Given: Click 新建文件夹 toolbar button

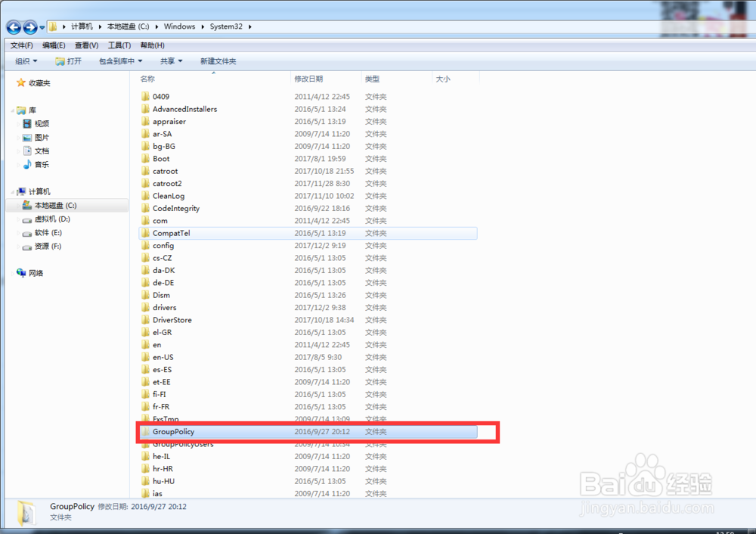Looking at the screenshot, I should click(x=218, y=61).
